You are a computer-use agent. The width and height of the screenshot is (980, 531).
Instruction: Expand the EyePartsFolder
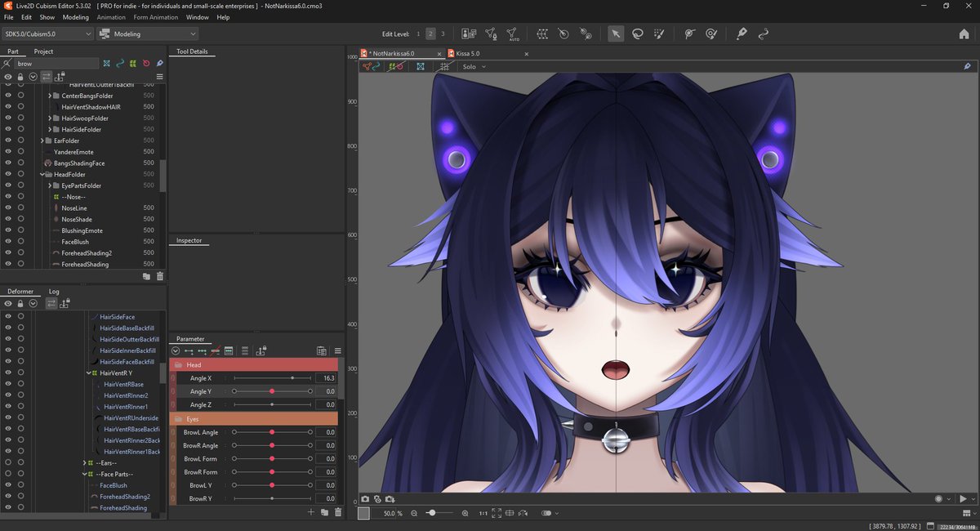[50, 185]
